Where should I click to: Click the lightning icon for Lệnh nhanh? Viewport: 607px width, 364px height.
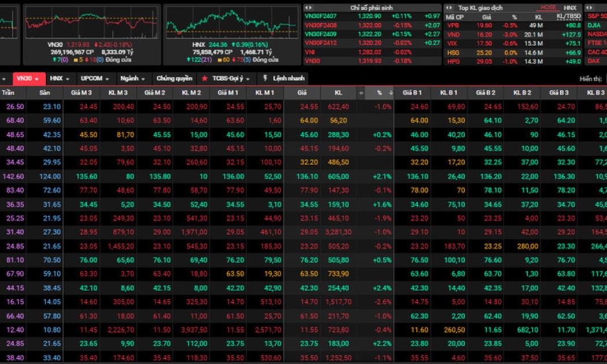[x=265, y=79]
